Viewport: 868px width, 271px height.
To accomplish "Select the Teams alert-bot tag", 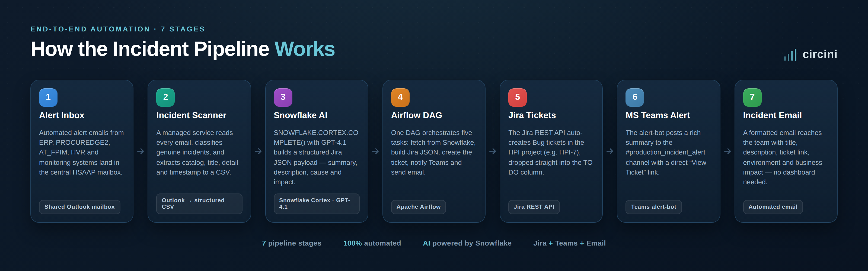I will point(654,207).
